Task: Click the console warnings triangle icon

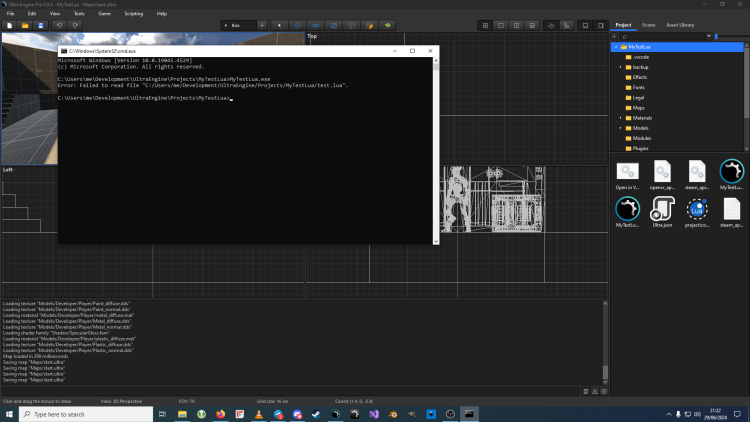Action: [x=595, y=391]
